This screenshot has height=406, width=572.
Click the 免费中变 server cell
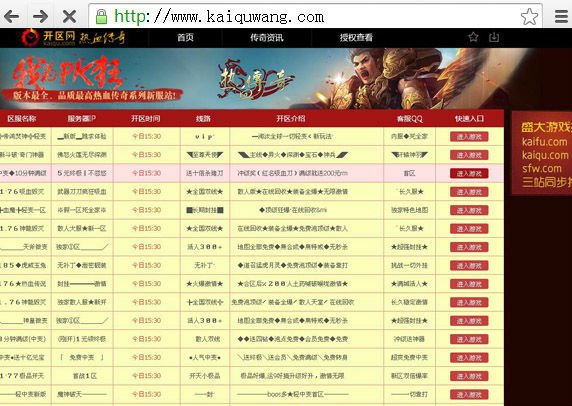[82, 357]
